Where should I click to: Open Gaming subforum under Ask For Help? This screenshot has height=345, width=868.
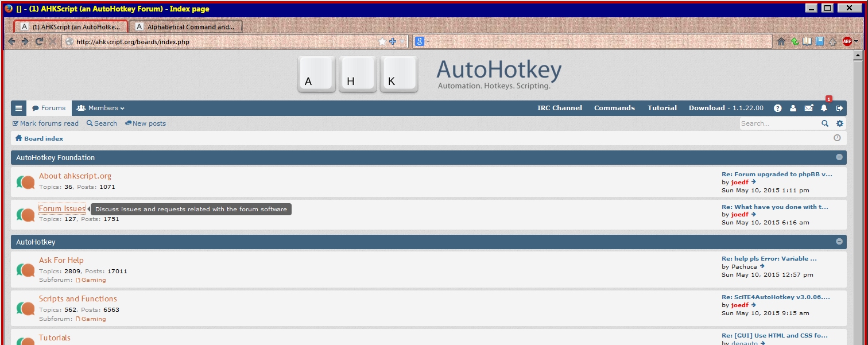[x=91, y=280]
